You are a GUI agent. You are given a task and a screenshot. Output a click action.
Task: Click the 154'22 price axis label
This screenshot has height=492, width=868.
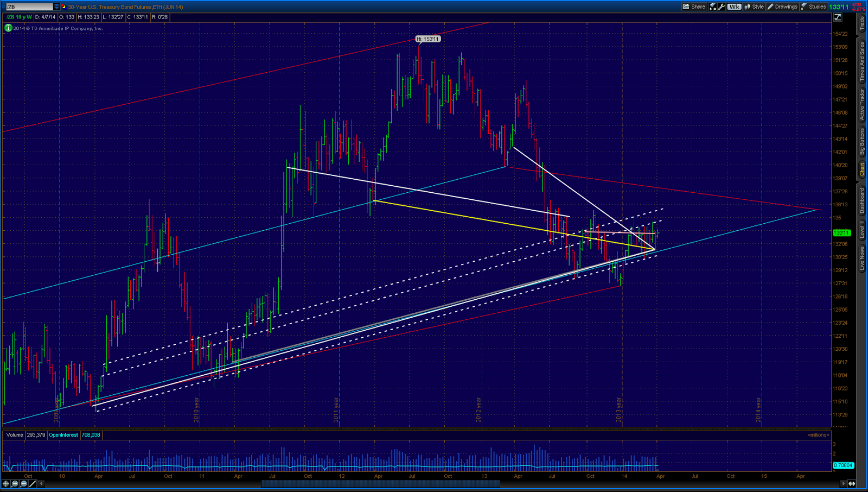click(x=840, y=34)
